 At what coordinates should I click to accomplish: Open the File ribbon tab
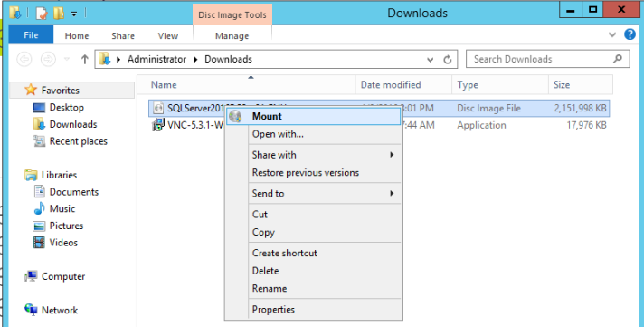pyautogui.click(x=31, y=35)
